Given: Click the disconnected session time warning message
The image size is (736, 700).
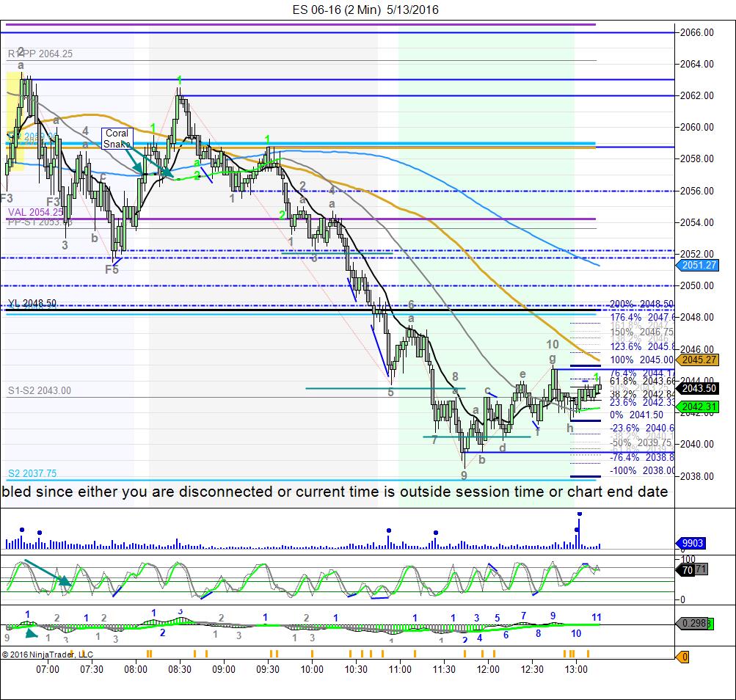Looking at the screenshot, I should 335,492.
